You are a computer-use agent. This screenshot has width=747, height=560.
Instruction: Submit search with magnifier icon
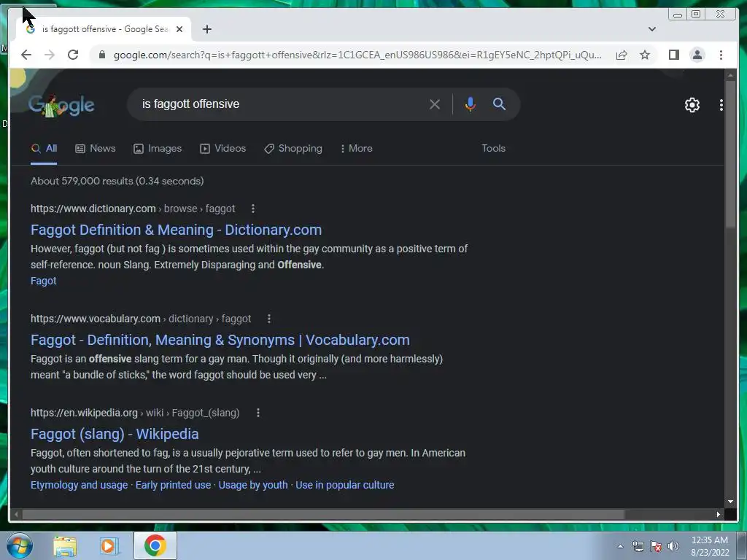499,104
